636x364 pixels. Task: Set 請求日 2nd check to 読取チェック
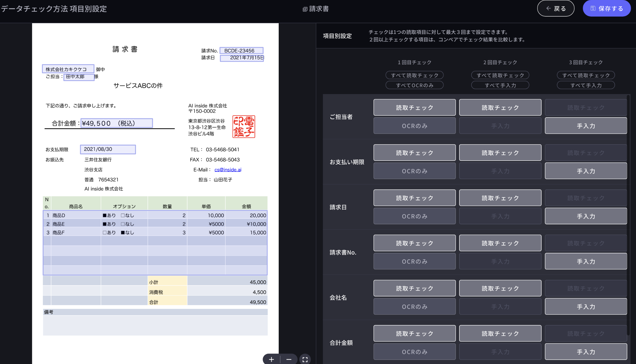(x=500, y=198)
